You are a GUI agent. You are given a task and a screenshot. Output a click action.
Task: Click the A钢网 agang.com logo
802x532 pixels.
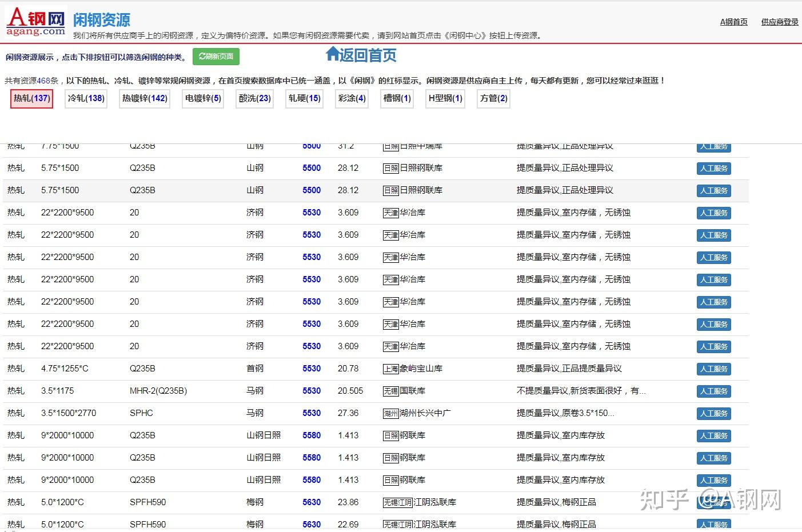point(36,22)
